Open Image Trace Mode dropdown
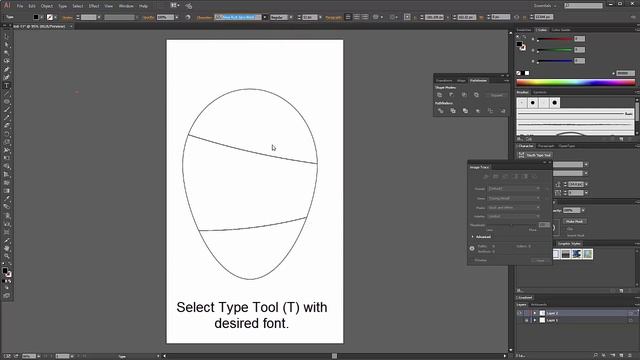The height and width of the screenshot is (360, 640). [x=514, y=207]
